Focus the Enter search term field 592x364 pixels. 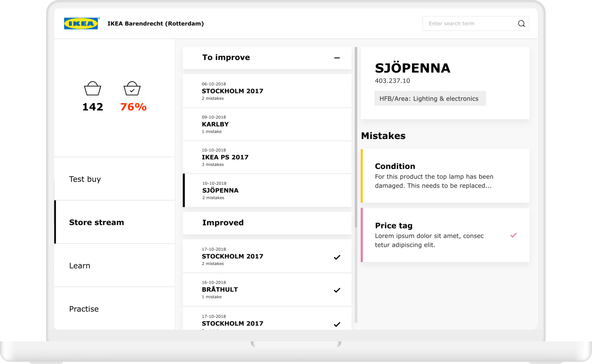pos(469,24)
